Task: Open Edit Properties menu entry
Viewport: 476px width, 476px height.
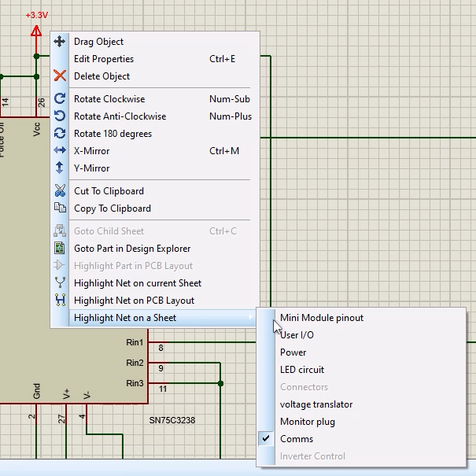Action: tap(164, 59)
